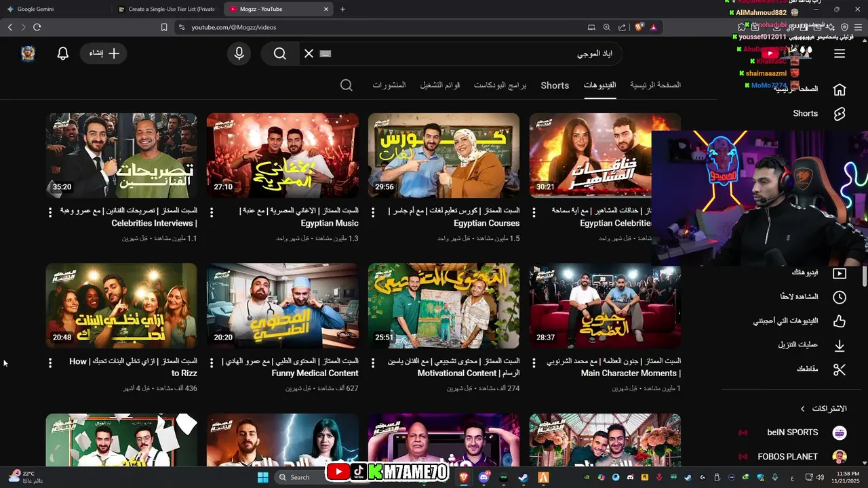Image resolution: width=868 pixels, height=488 pixels.
Task: Open the Brave browser taskbar icon
Action: [x=464, y=477]
